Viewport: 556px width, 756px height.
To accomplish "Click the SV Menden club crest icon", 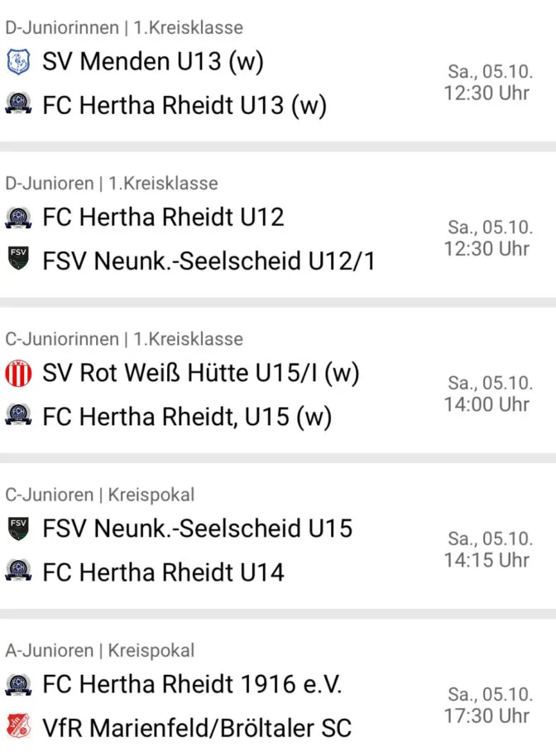I will coord(18,62).
